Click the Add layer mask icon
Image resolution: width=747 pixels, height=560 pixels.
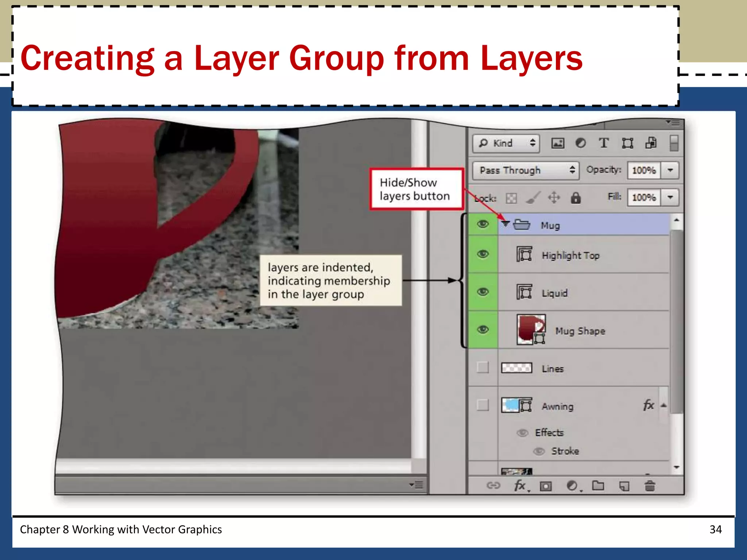(x=546, y=486)
